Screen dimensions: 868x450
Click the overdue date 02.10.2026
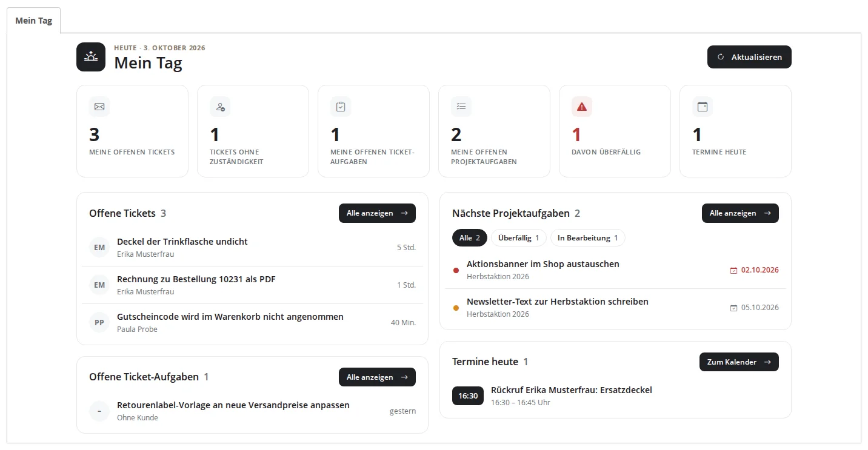[760, 270]
